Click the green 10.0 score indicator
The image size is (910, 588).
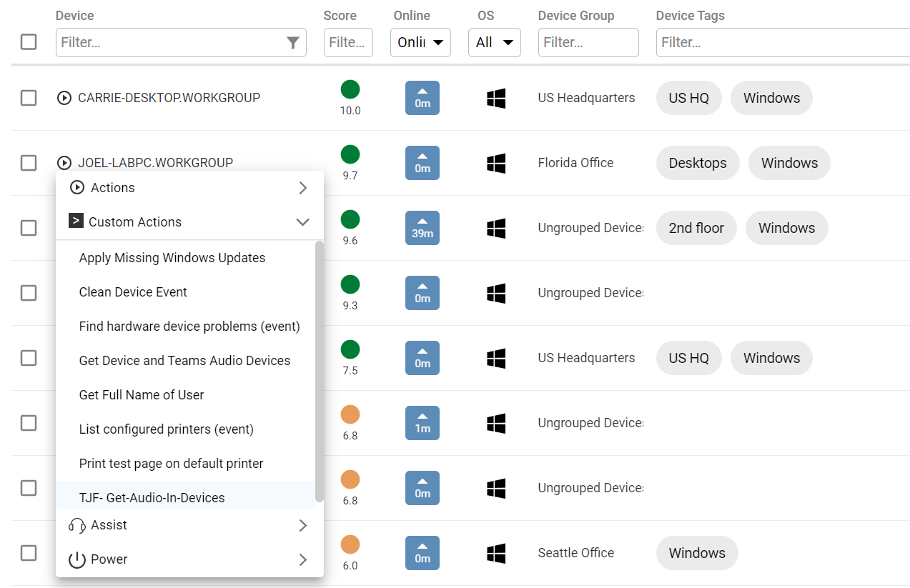pos(350,90)
